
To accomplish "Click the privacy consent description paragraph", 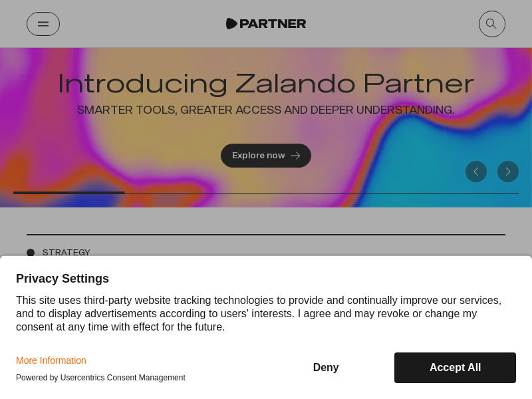I will click(259, 313).
